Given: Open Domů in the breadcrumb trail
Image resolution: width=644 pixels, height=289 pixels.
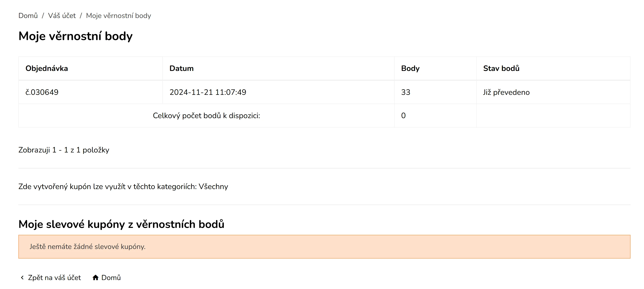Looking at the screenshot, I should click(x=28, y=16).
